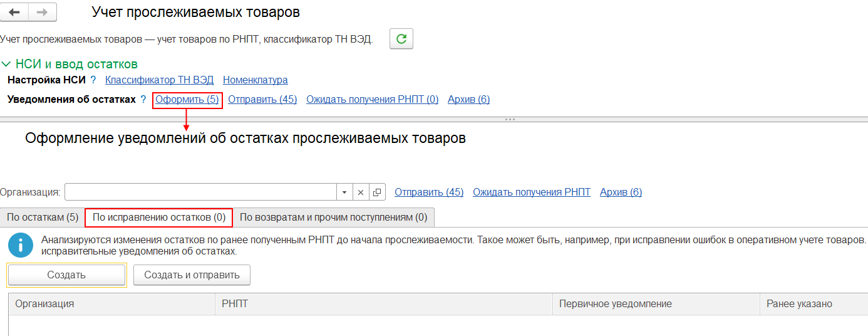Open the Организация dropdown list
Image resolution: width=868 pixels, height=336 pixels.
[344, 192]
